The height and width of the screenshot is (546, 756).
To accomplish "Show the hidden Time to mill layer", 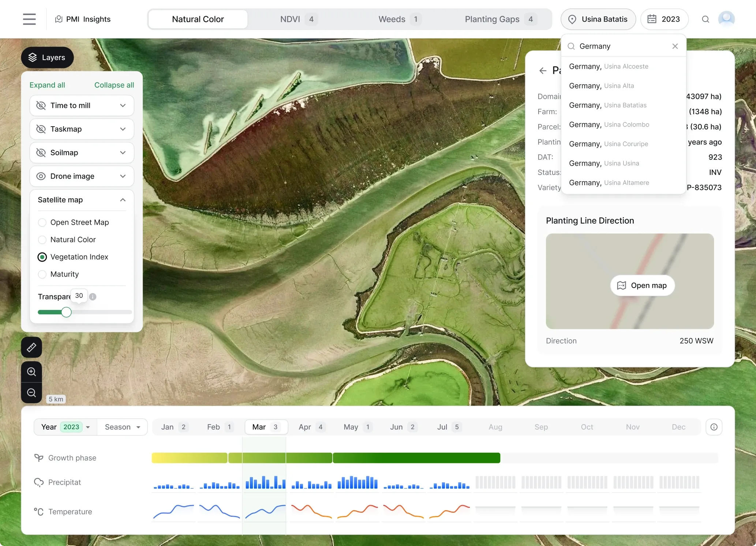I will point(41,105).
